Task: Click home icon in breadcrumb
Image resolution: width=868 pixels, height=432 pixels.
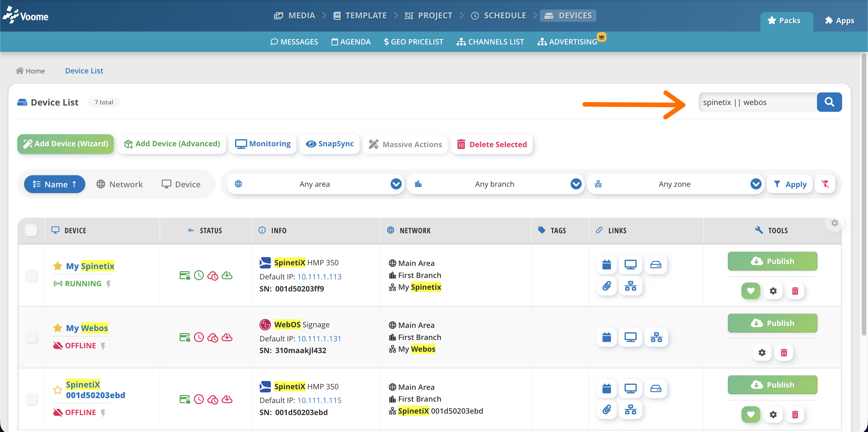Action: [20, 70]
